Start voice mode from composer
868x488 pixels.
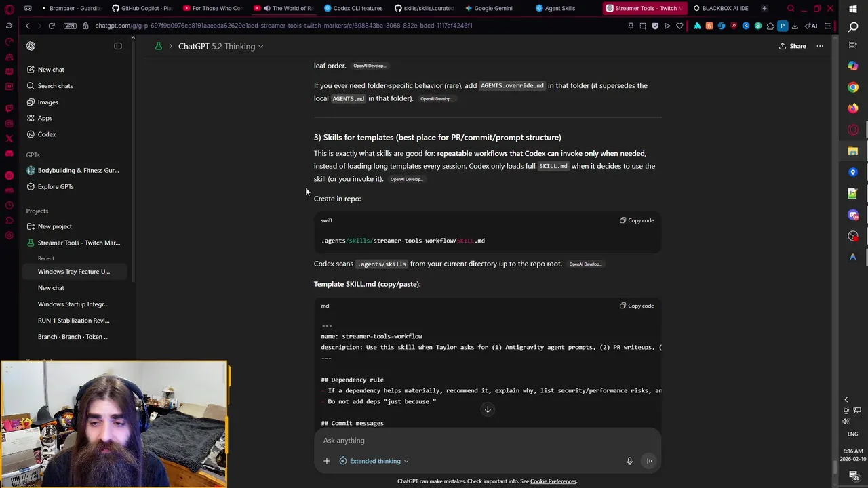point(648,461)
